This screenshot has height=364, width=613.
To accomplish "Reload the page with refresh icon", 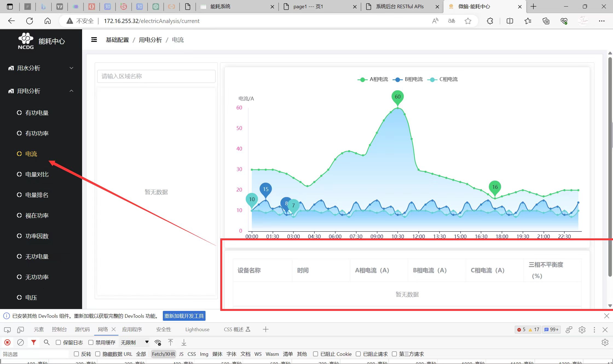I will pos(30,21).
